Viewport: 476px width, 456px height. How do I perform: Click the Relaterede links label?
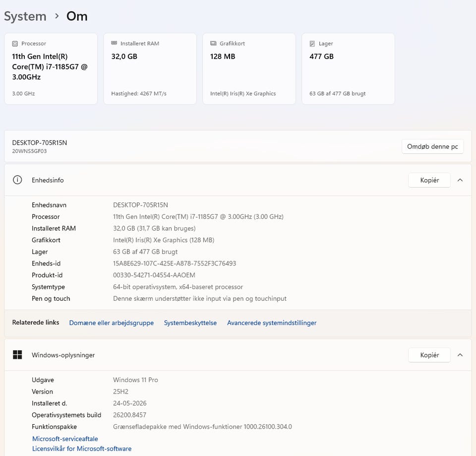(x=36, y=323)
